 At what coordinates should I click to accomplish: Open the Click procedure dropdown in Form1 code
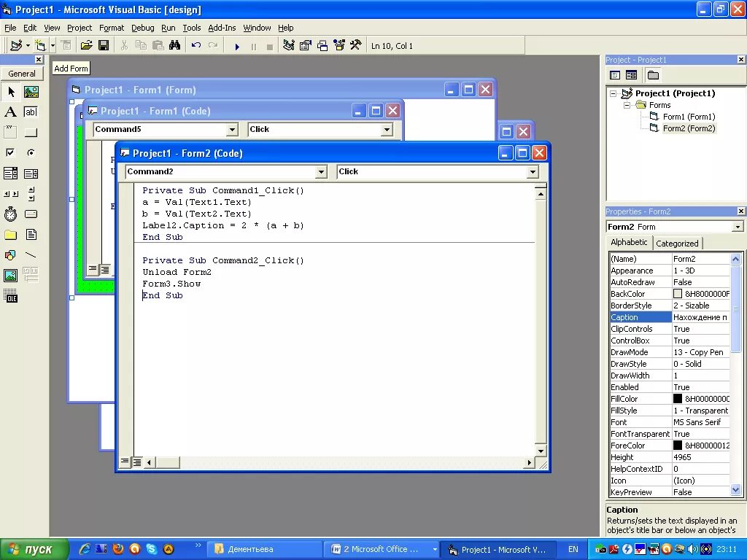click(387, 130)
